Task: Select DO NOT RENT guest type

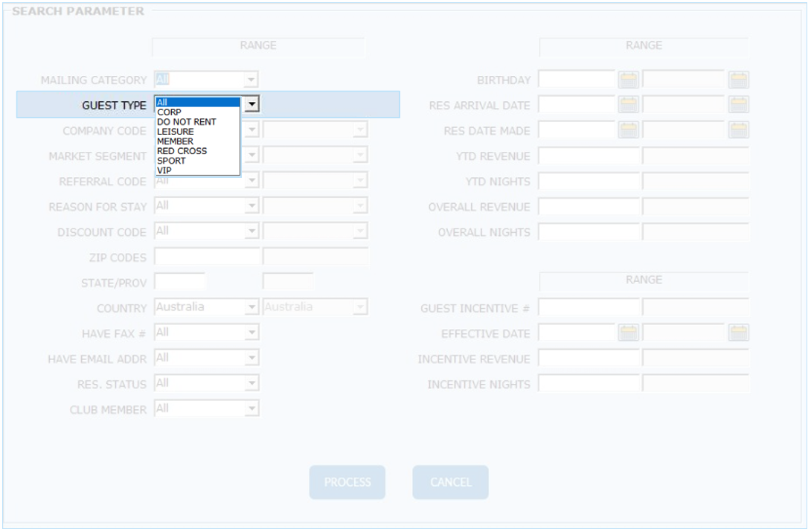Action: (187, 122)
